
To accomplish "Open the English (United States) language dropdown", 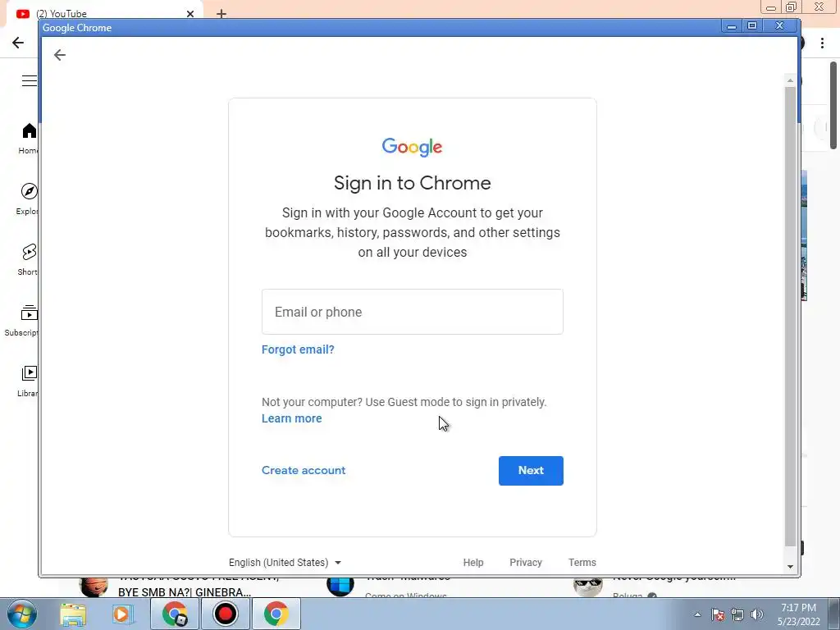I will pos(285,563).
